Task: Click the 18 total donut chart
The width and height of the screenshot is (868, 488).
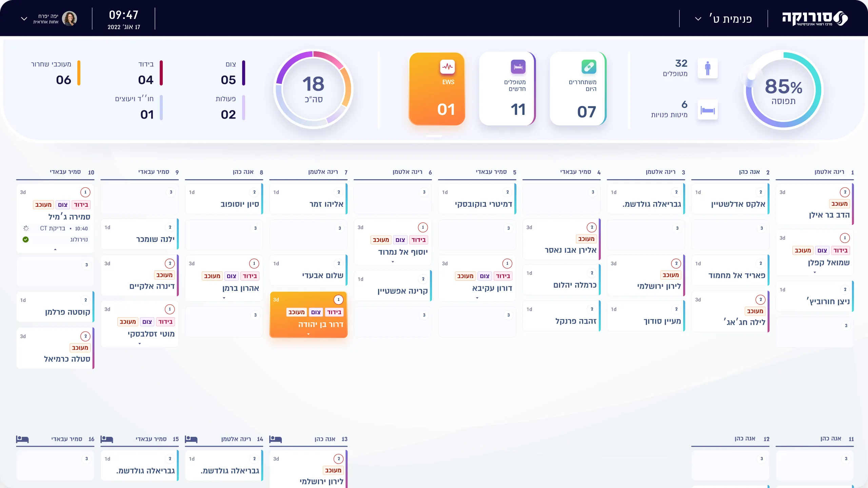Action: pos(313,89)
